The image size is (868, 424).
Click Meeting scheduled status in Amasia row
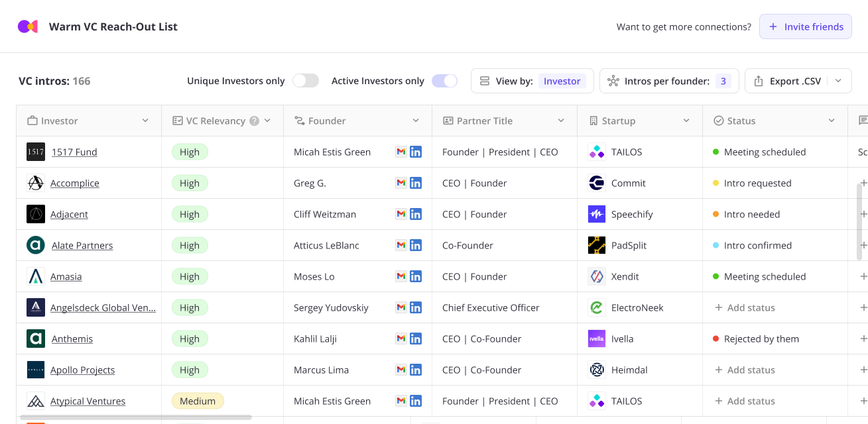pyautogui.click(x=759, y=276)
